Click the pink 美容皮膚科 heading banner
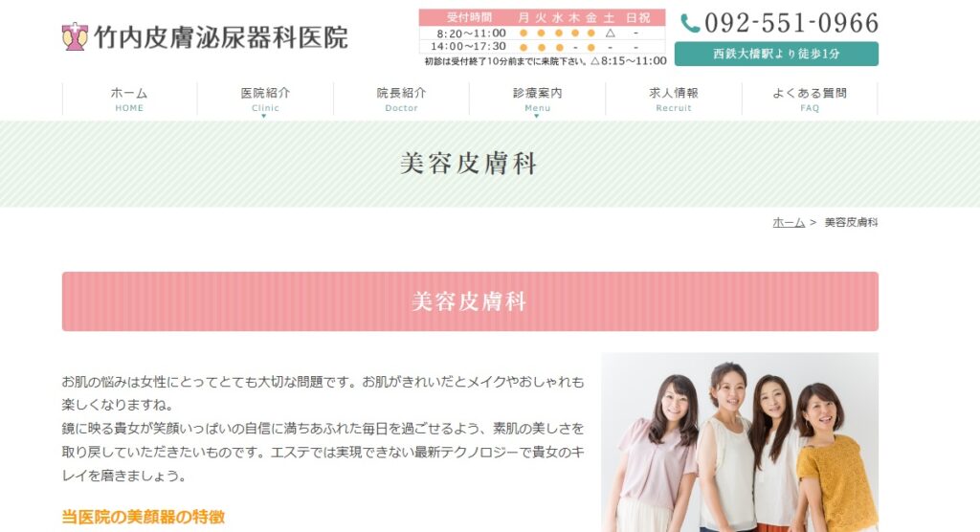980x532 pixels. pos(470,301)
